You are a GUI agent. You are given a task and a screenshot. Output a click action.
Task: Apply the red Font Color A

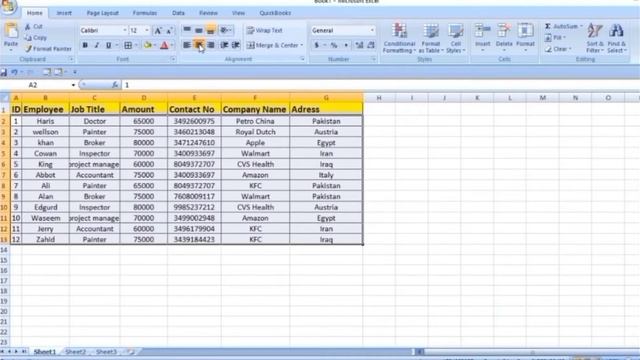pos(164,45)
